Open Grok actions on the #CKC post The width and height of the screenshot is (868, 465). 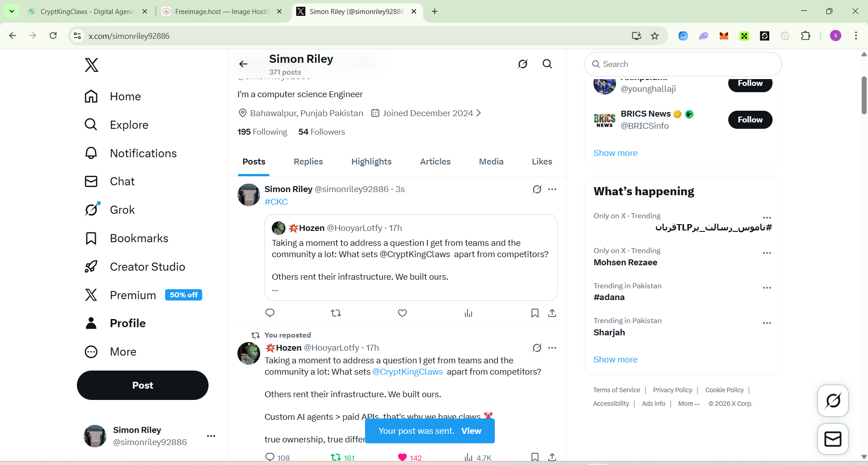(x=537, y=189)
